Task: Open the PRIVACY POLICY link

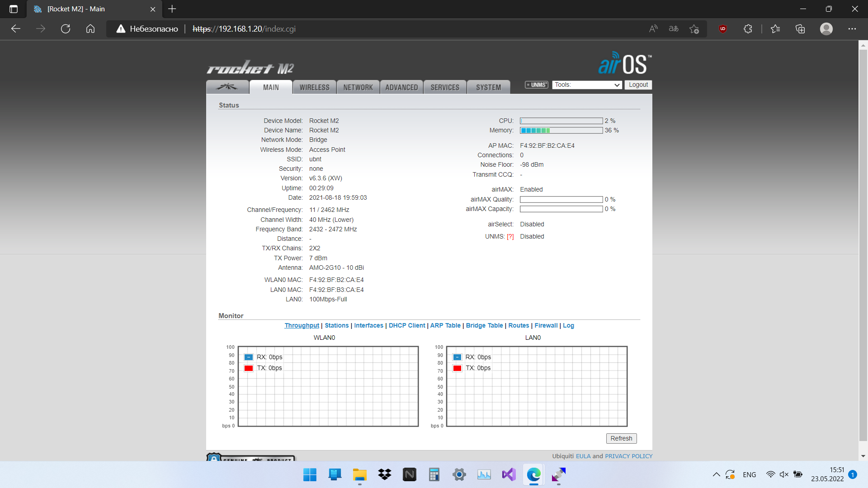Action: [x=628, y=456]
